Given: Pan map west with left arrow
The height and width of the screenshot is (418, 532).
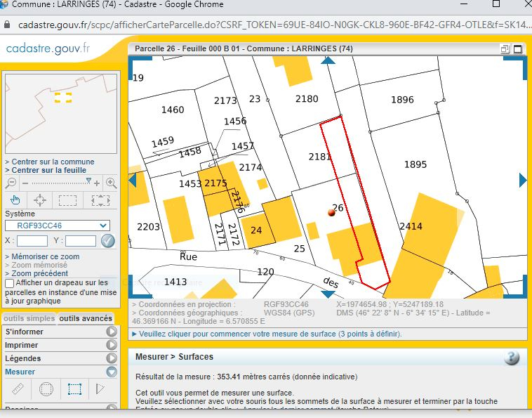Looking at the screenshot, I should pos(133,180).
